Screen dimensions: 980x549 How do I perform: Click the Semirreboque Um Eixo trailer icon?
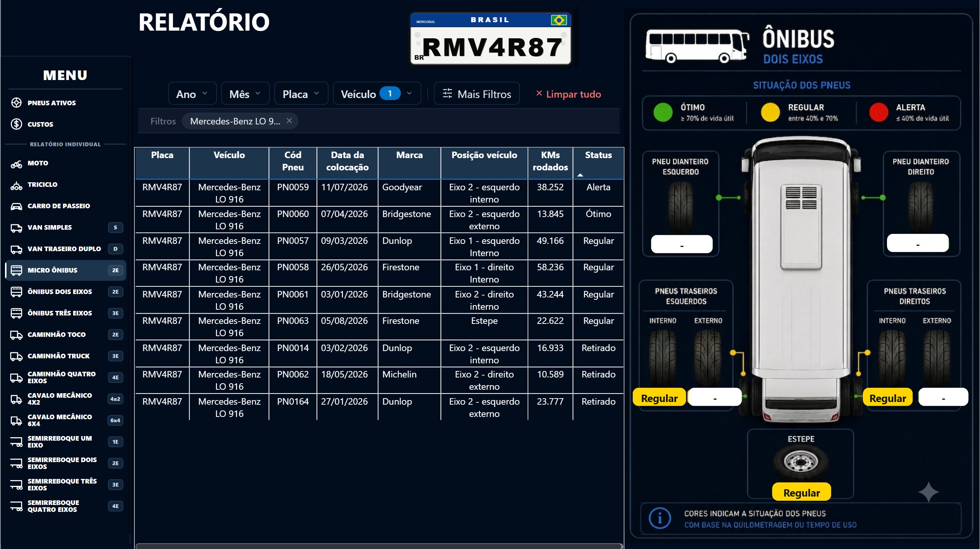point(16,442)
